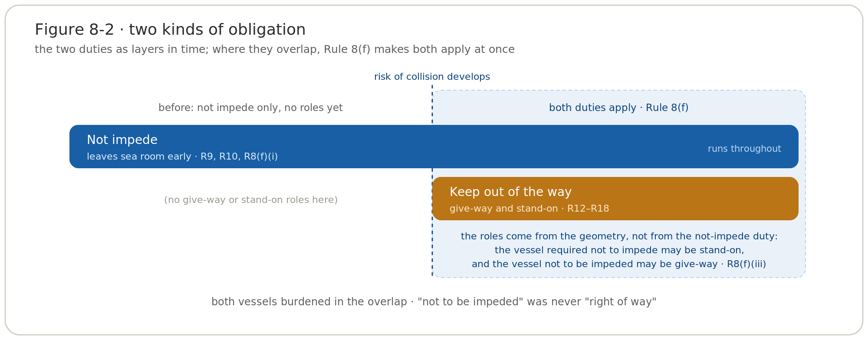Click the orange 'Keep out of the way' bar
The width and height of the screenshot is (868, 340).
(615, 199)
